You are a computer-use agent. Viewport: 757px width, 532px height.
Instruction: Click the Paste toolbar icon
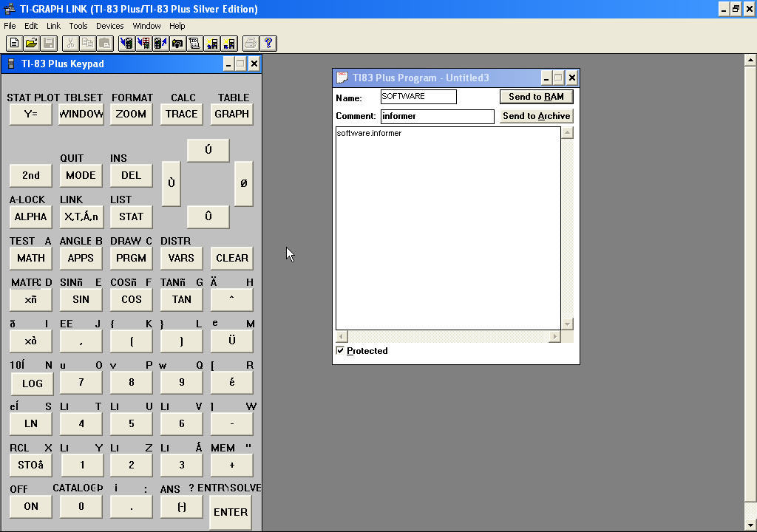(105, 44)
